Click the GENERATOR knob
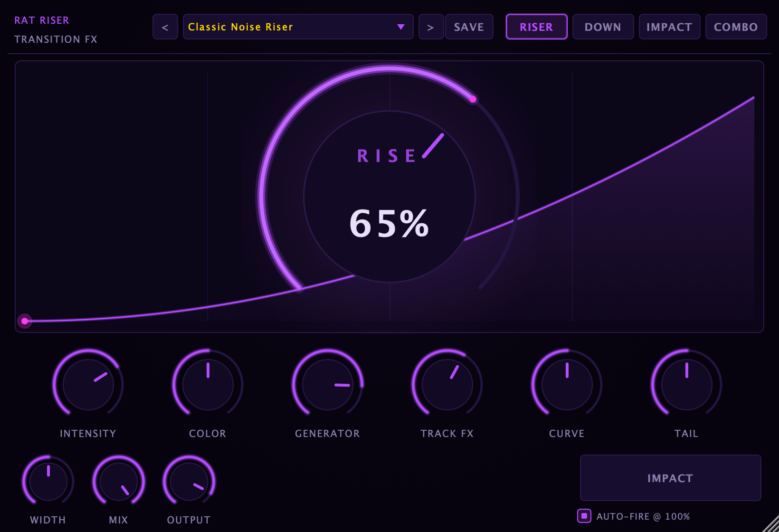Screen dimensions: 779x532 pyautogui.click(x=328, y=384)
